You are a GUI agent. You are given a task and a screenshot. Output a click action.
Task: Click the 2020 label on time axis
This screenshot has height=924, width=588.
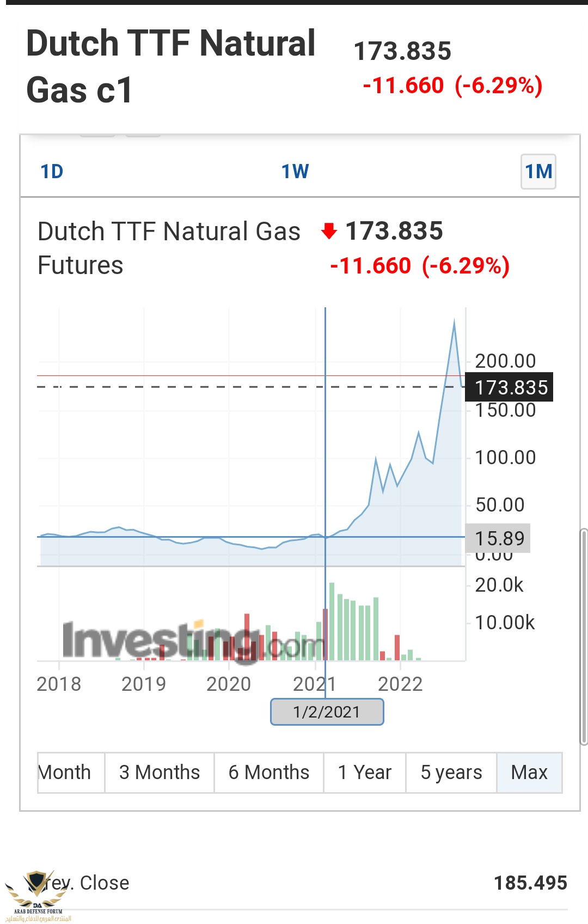pos(229,684)
